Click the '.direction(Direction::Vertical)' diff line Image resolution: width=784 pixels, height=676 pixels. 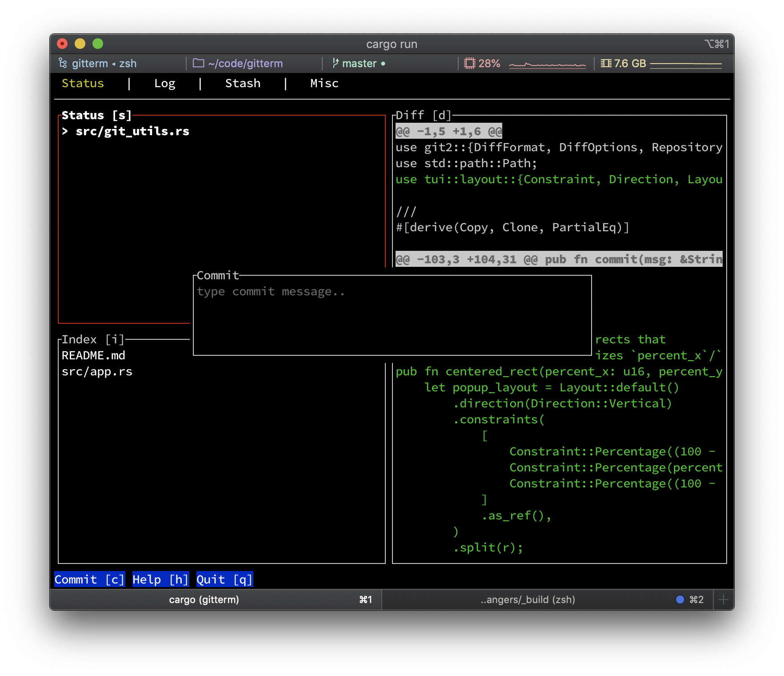[x=563, y=403]
